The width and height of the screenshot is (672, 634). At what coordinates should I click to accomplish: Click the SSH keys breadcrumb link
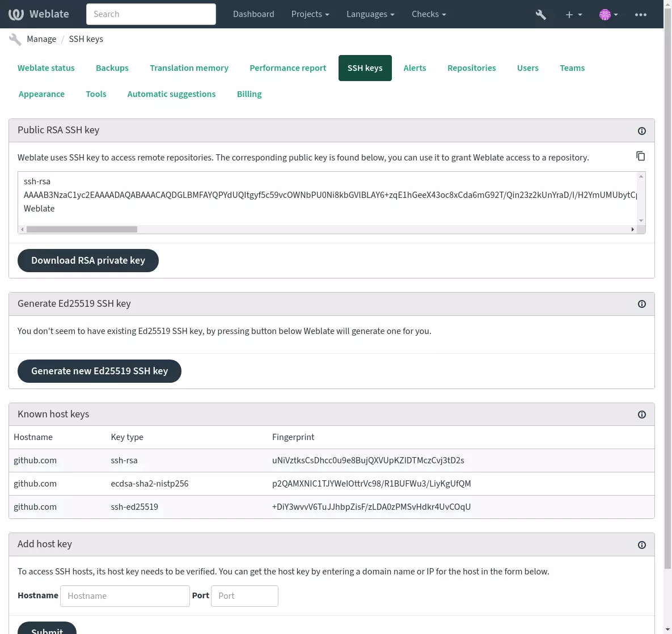point(86,39)
